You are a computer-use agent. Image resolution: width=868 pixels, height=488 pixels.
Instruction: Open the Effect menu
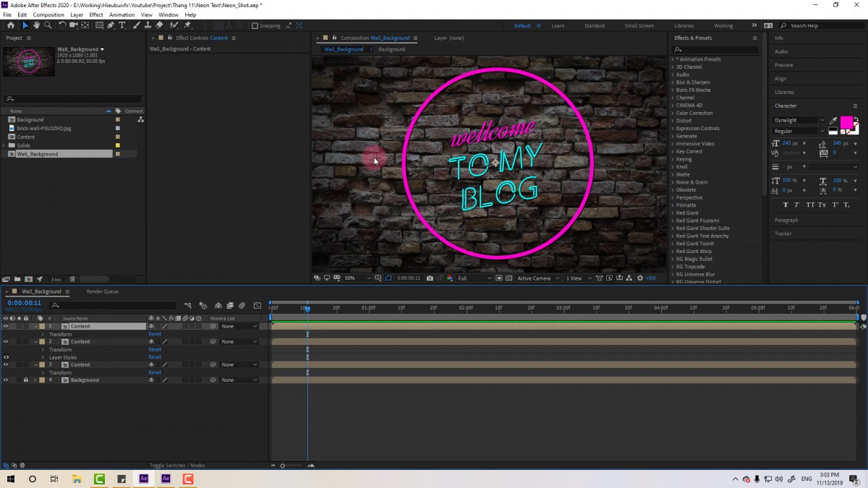click(96, 14)
